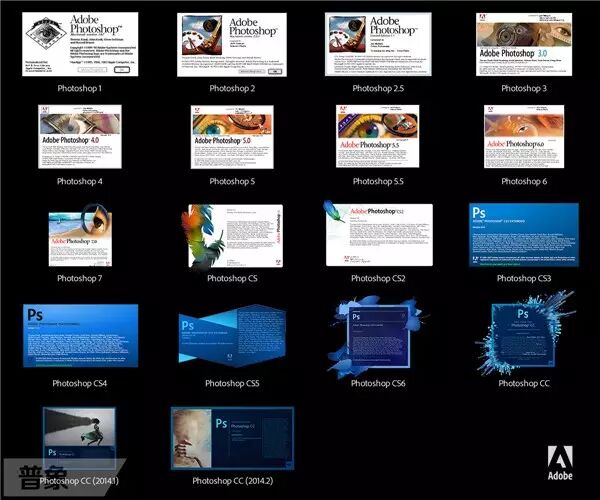Click the "Photoshop CS2" label

(378, 279)
